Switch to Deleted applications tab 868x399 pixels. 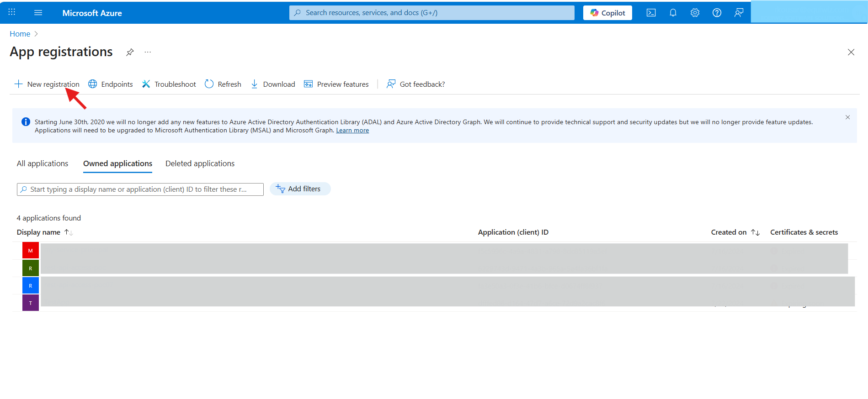point(200,163)
